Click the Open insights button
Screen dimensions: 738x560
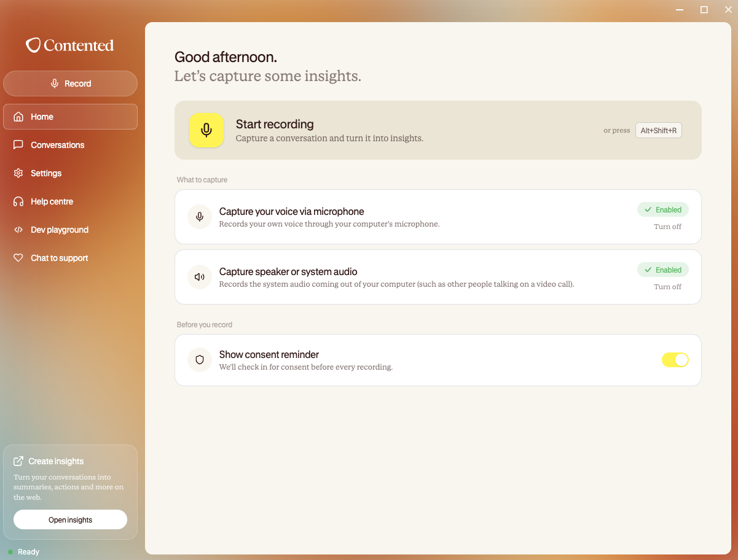pyautogui.click(x=70, y=519)
